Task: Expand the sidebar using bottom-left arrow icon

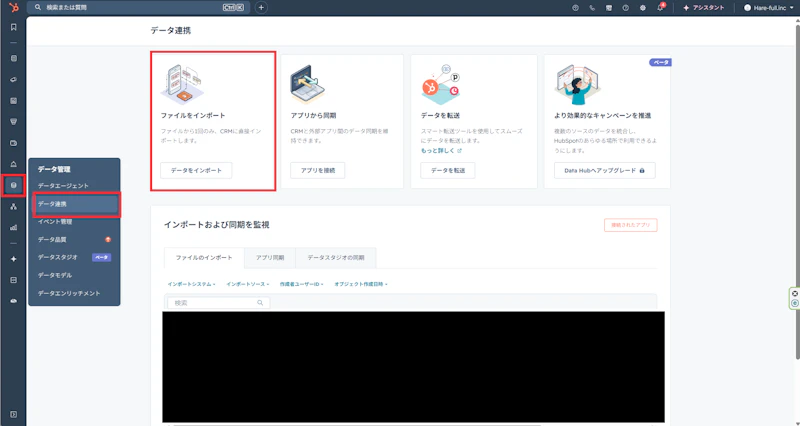Action: point(14,414)
